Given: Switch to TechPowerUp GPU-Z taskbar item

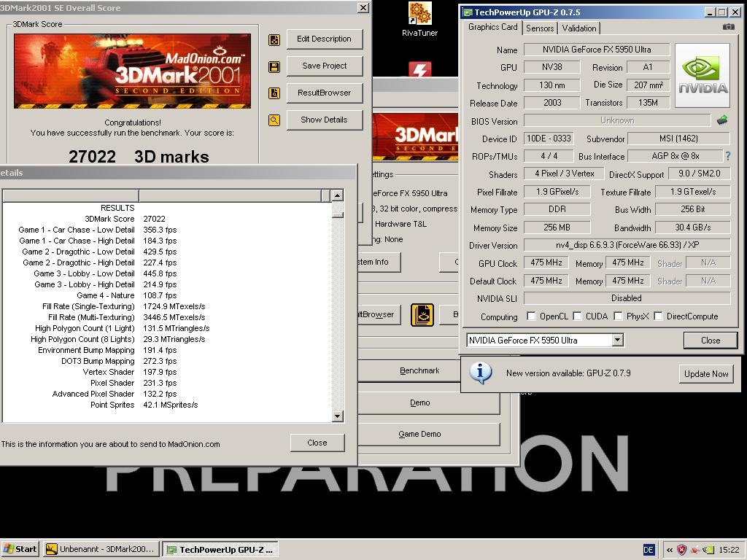Looking at the screenshot, I should click(220, 550).
